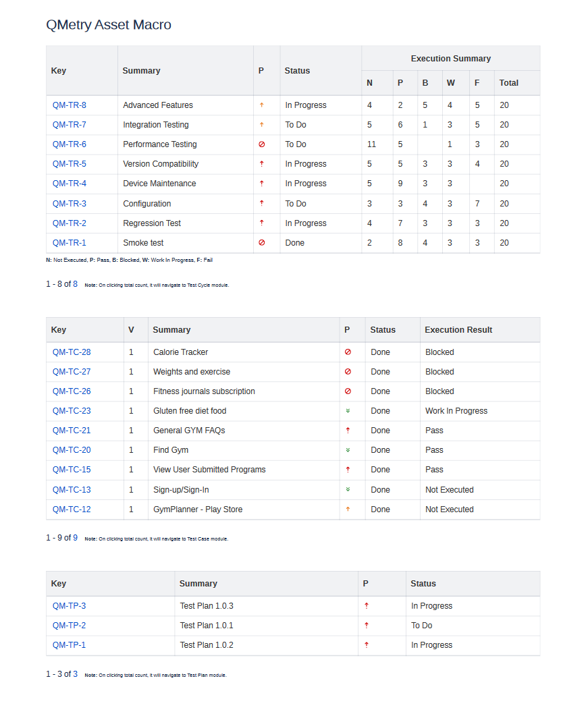
Task: Open test plan QM-TP-2
Action: coord(69,626)
